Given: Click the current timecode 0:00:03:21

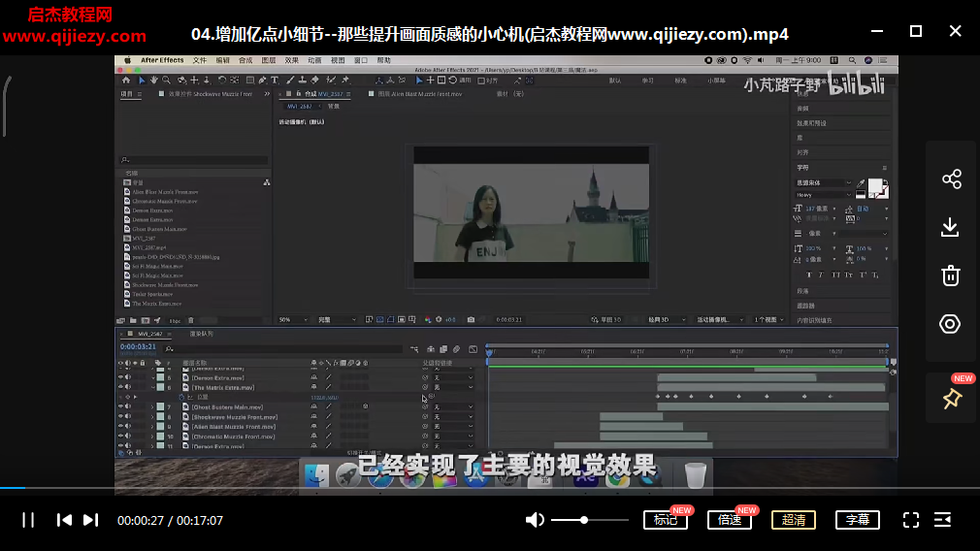Looking at the screenshot, I should tap(138, 346).
